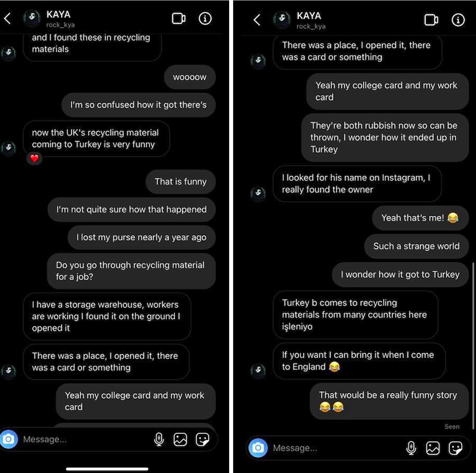This screenshot has width=476, height=473.
Task: Open image gallery icon in right message bar
Action: click(x=433, y=448)
